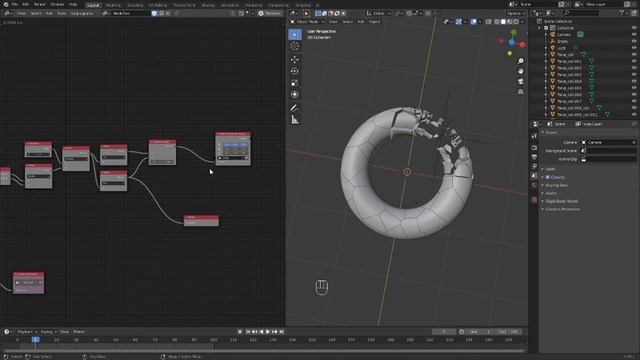
Task: Open the Keying dropdown in timeline
Action: pos(48,332)
